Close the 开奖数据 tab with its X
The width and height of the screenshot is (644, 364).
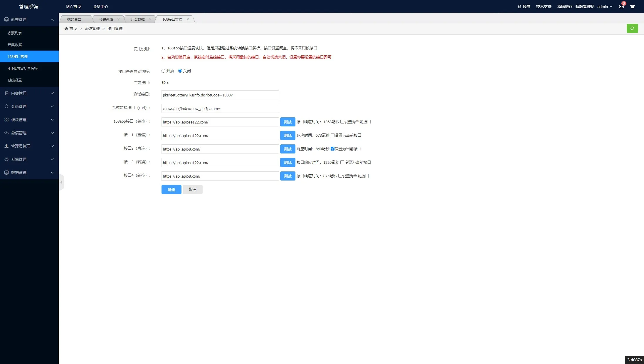(x=150, y=19)
